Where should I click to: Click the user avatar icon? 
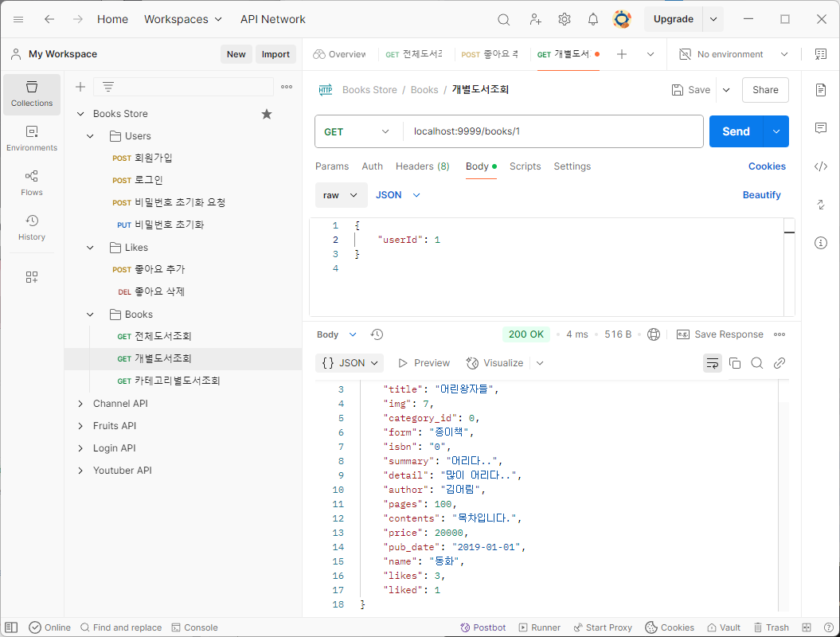pos(622,19)
